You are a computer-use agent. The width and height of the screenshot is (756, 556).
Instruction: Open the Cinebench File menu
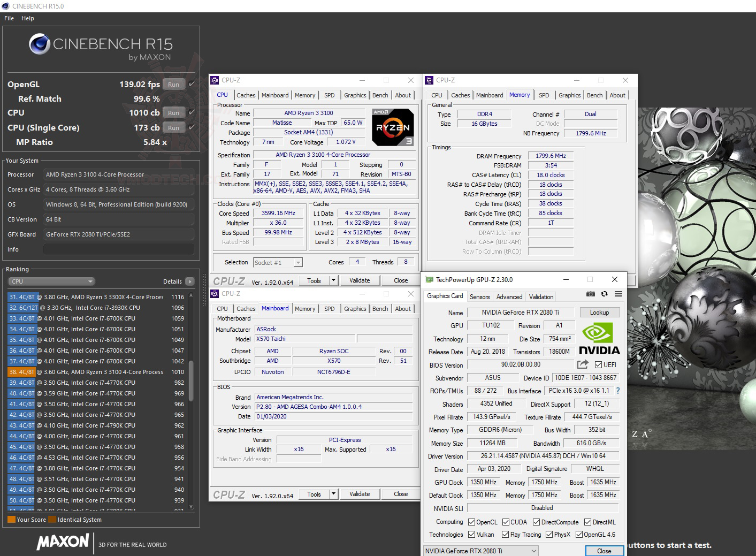9,18
